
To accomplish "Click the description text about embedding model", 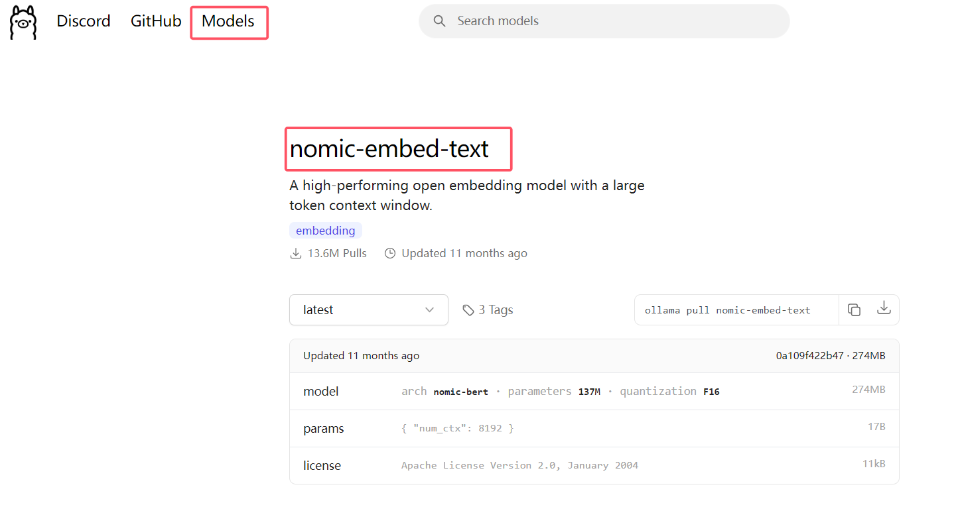I will (466, 195).
